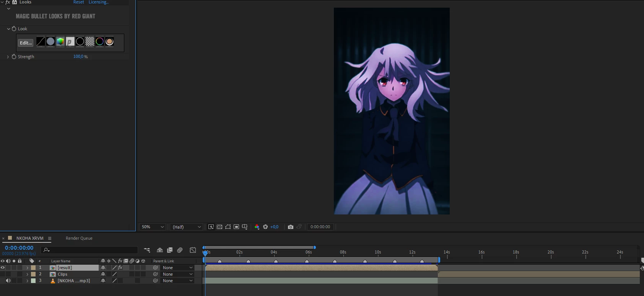Open the Graph Editor
The width and height of the screenshot is (644, 296).
tap(193, 250)
